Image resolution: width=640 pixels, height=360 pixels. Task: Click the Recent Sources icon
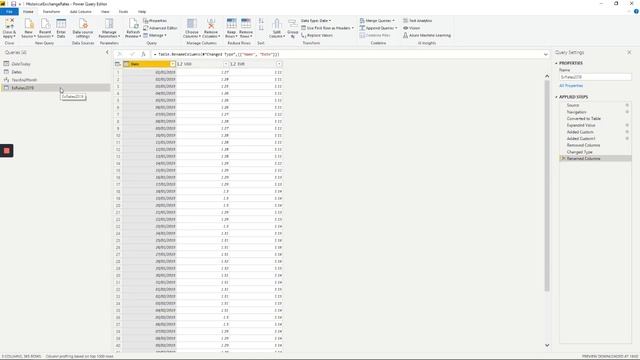click(45, 24)
